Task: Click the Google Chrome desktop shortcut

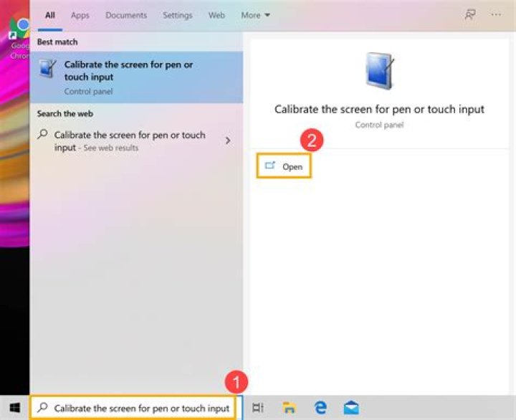Action: 17,36
